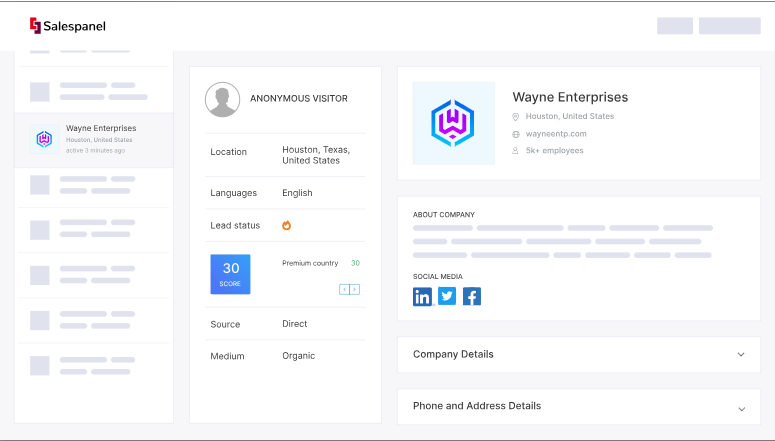
Task: Click the Lead status label
Action: 235,225
